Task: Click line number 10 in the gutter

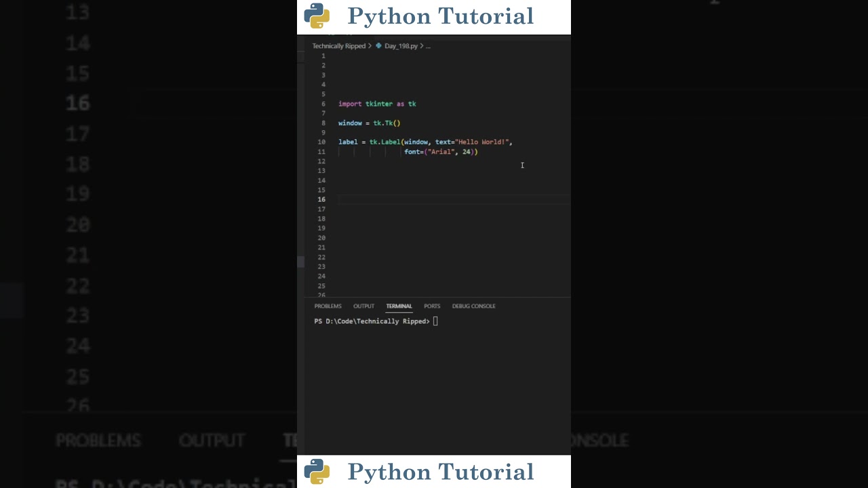Action: click(x=321, y=142)
